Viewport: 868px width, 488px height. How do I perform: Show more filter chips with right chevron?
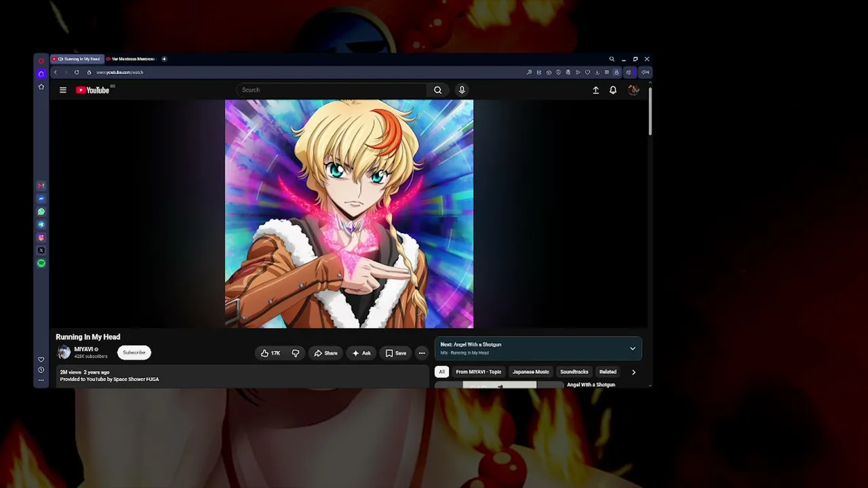(633, 372)
